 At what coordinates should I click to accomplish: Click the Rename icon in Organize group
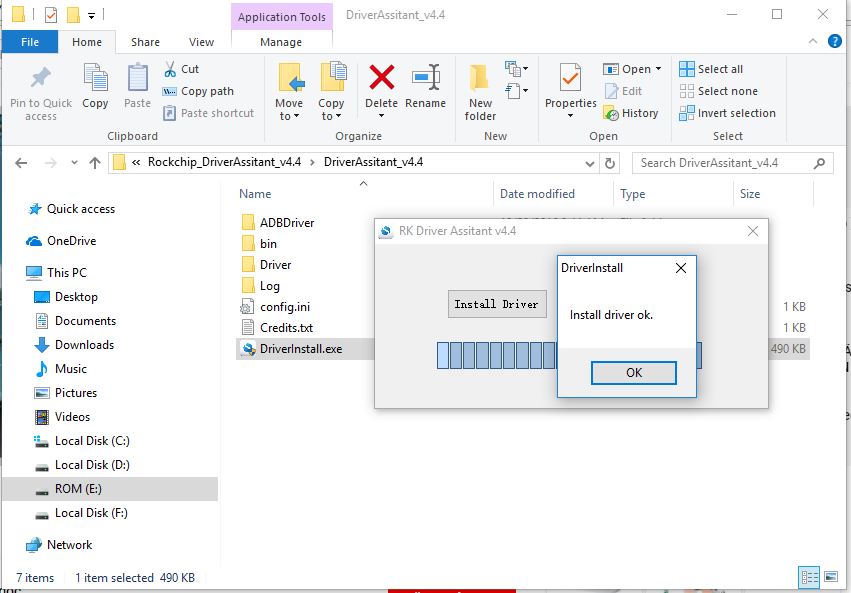426,79
